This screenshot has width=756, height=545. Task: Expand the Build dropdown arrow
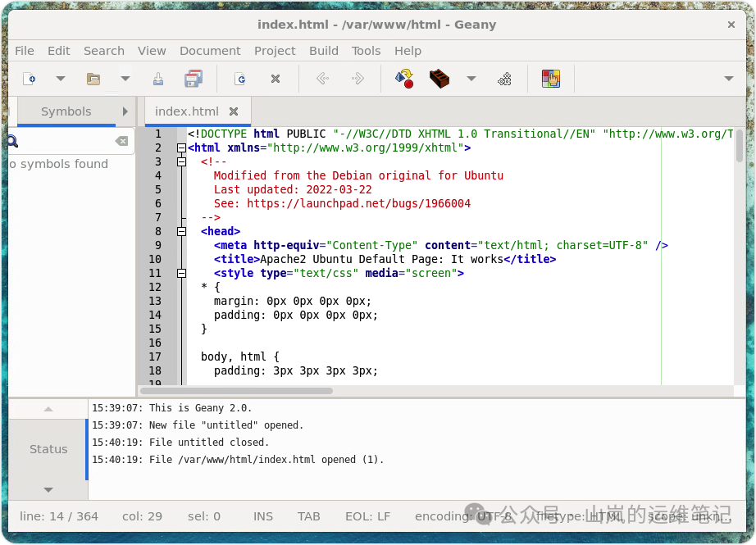pos(471,79)
